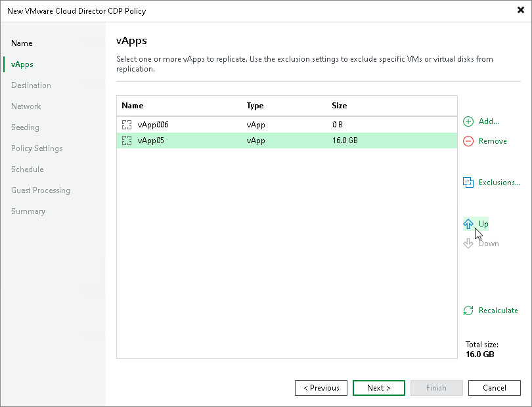
Task: Click the green plus Add icon
Action: coord(468,121)
